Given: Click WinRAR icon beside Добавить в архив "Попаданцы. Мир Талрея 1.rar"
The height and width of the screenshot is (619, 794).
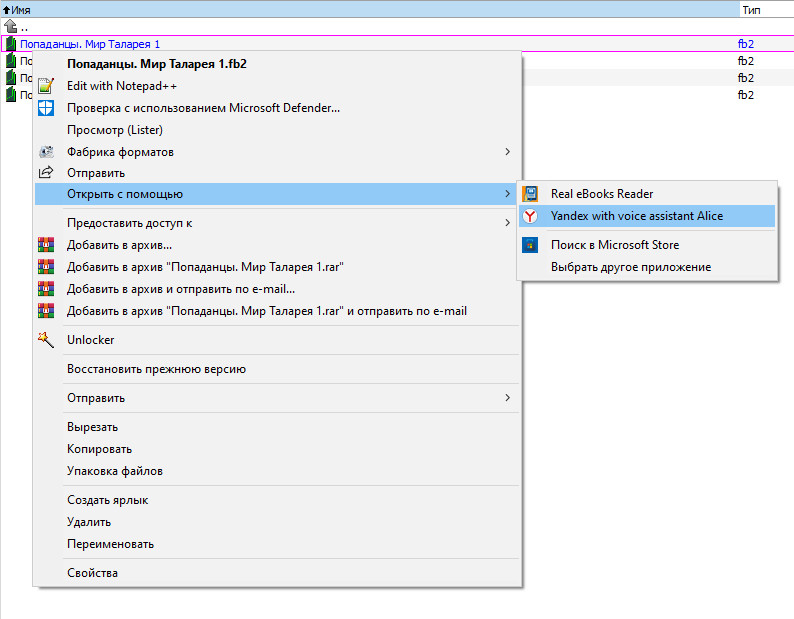Looking at the screenshot, I should tap(46, 267).
